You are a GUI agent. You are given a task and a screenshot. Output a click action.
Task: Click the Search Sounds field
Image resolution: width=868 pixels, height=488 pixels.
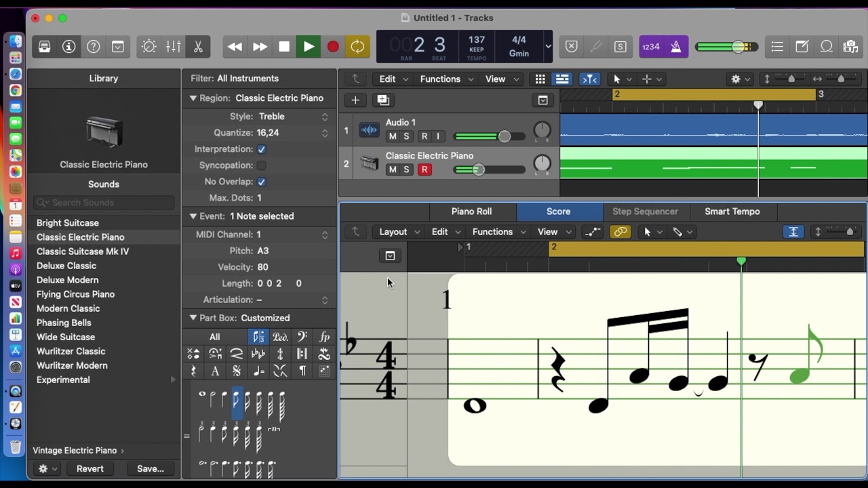(x=104, y=203)
